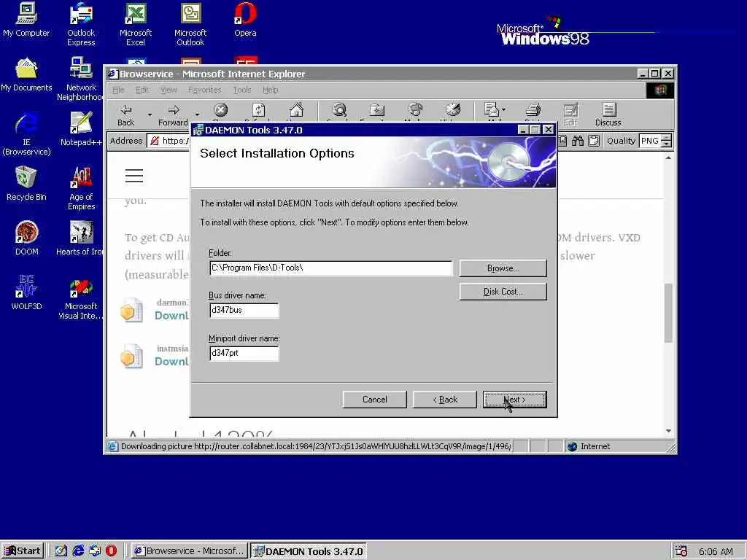The height and width of the screenshot is (560, 747).
Task: Click the page scrollbar up arrow
Action: pos(668,157)
